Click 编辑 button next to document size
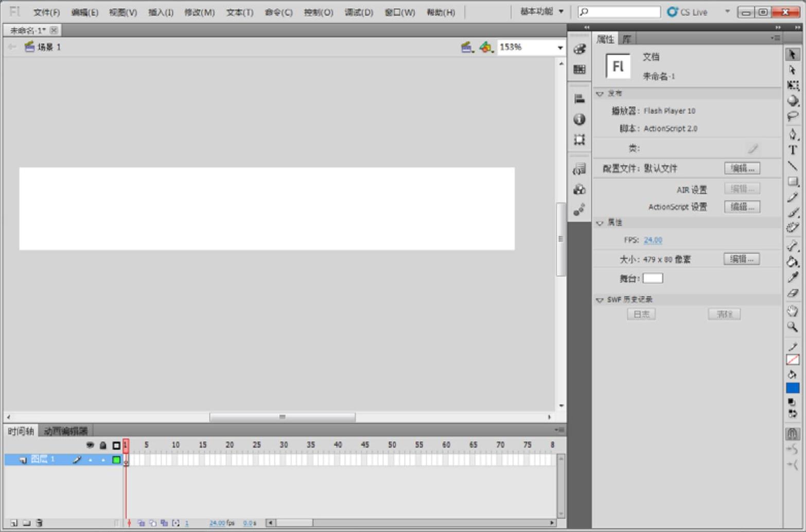806x532 pixels. pos(742,259)
